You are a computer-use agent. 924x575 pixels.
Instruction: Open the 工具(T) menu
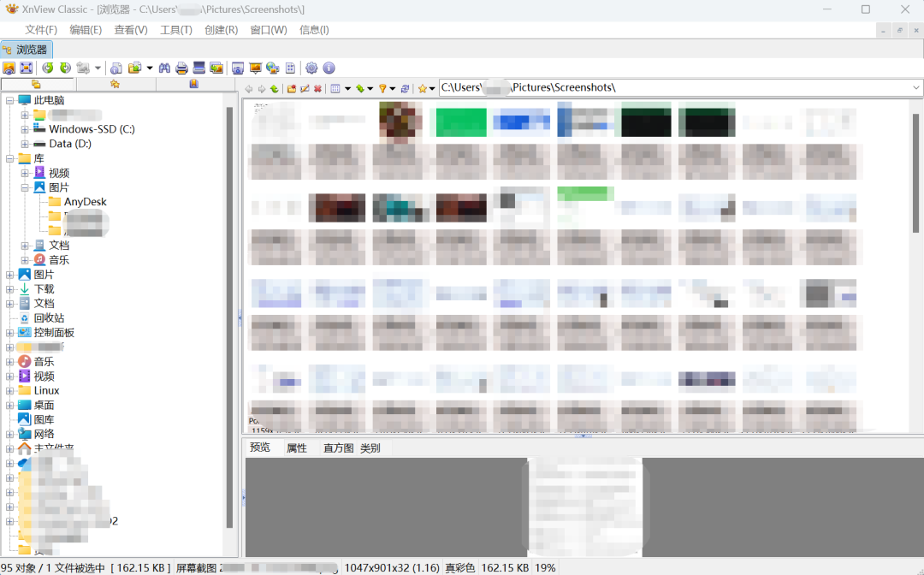tap(176, 30)
